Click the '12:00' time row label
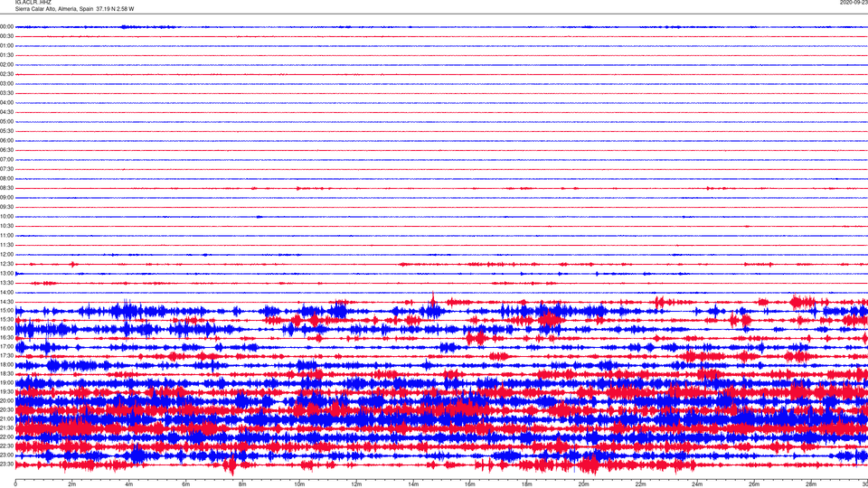 point(6,255)
